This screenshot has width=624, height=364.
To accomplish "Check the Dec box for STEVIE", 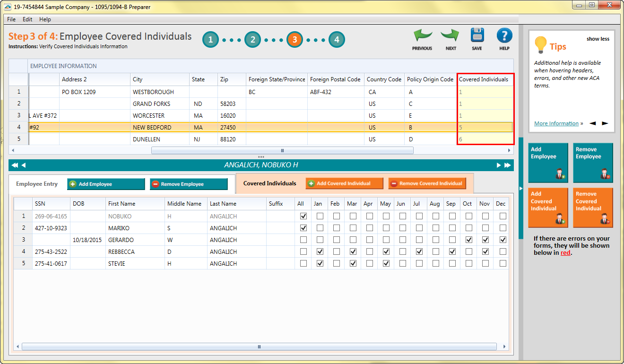I will click(501, 263).
